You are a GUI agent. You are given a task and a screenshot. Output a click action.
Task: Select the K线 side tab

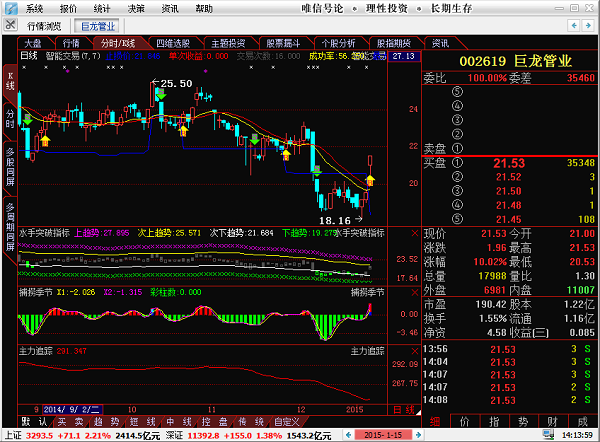coord(10,82)
